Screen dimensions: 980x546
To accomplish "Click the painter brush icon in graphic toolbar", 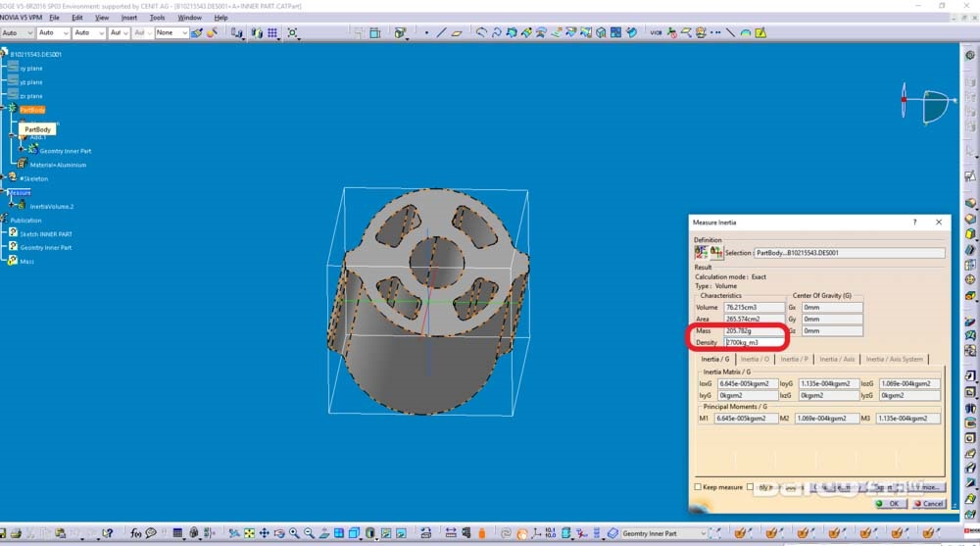I will coord(197,32).
